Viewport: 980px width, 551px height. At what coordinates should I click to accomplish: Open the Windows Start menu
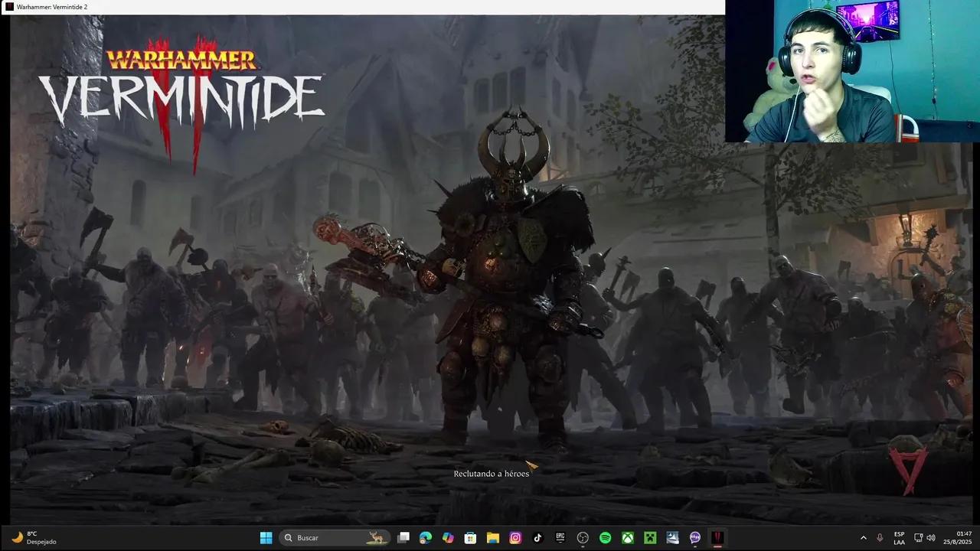tap(266, 538)
